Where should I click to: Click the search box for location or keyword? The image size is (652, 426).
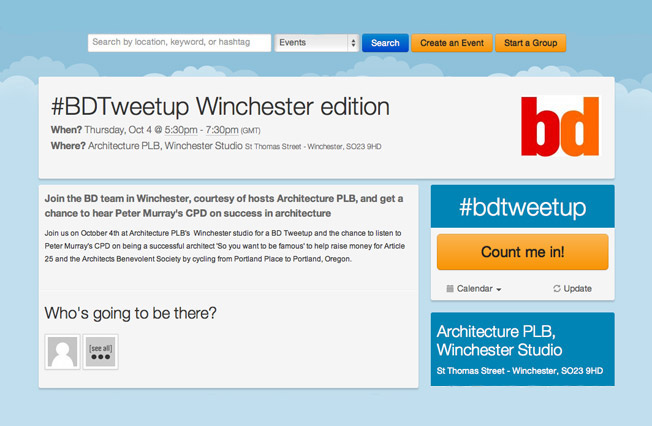[179, 43]
